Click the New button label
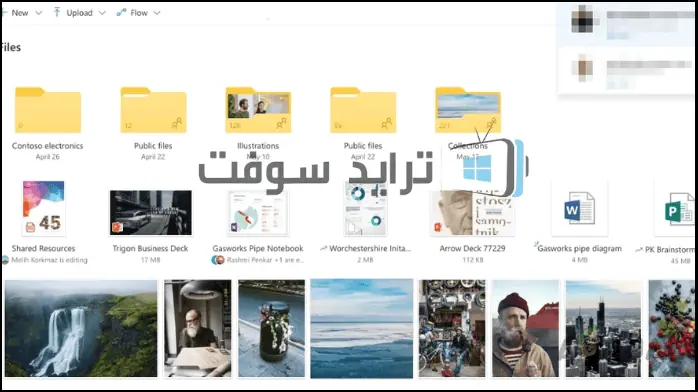Screen dimensions: 698x392 (x=20, y=13)
